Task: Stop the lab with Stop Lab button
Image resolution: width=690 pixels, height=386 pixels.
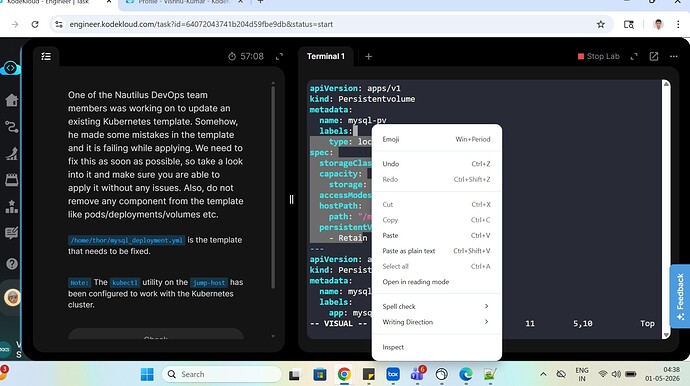Action: click(x=598, y=56)
